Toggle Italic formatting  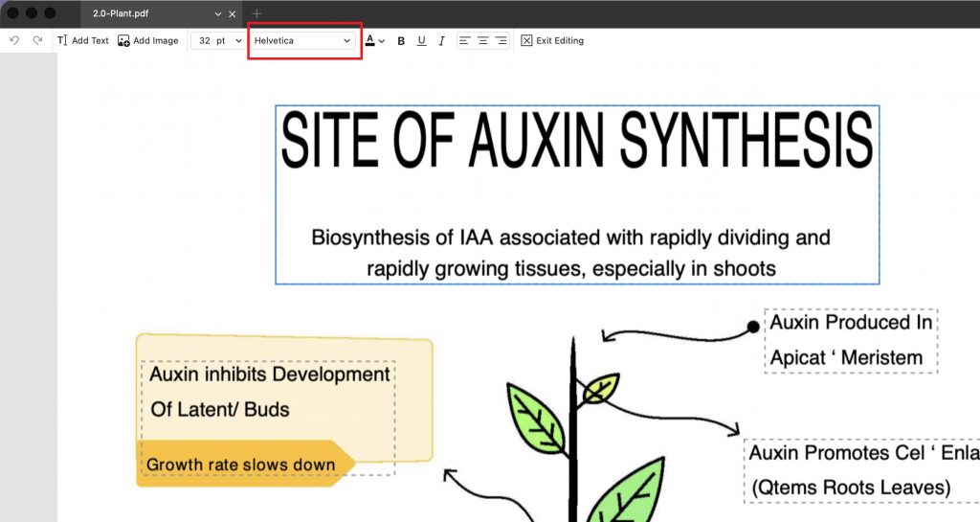tap(441, 40)
